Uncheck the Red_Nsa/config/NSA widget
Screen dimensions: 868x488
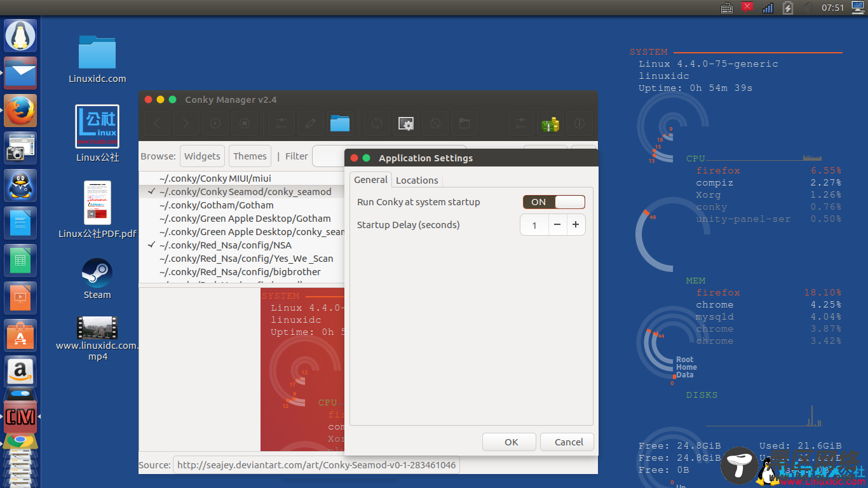pos(152,245)
